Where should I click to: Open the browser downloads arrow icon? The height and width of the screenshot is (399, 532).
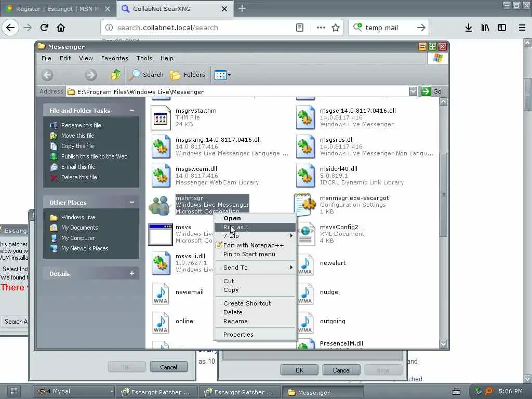(x=468, y=28)
